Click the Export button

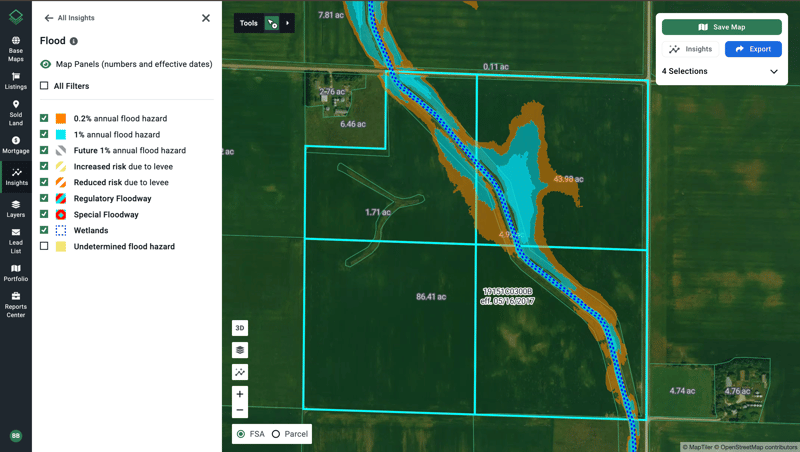click(753, 49)
